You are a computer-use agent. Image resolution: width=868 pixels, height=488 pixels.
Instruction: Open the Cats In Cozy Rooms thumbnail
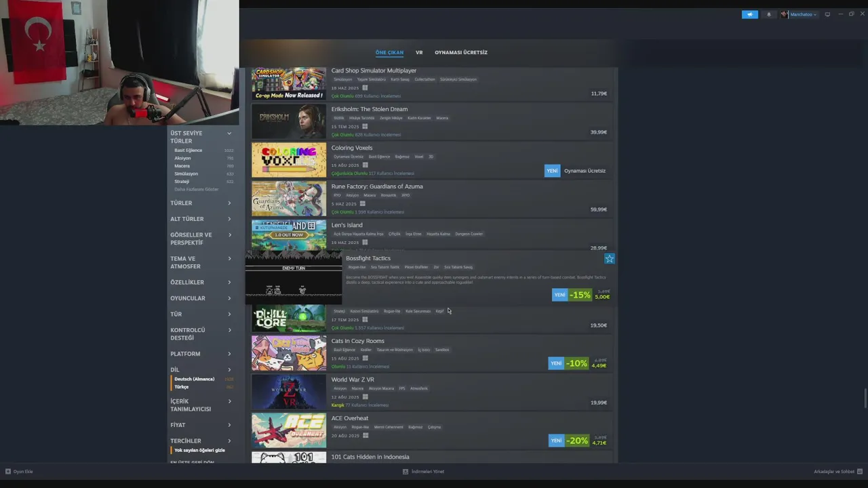[x=289, y=353]
